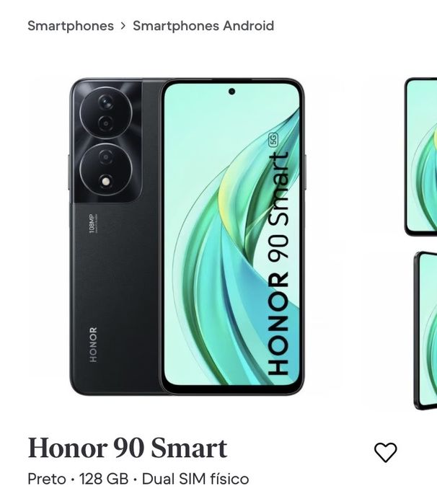The width and height of the screenshot is (437, 504).
Task: Click the LED flash in the lower camera ring
Action: point(106,182)
